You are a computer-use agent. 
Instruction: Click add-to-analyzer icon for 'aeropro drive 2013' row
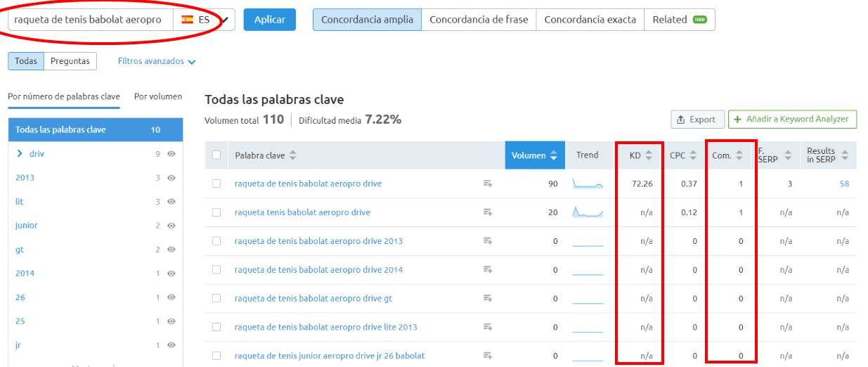tap(488, 241)
